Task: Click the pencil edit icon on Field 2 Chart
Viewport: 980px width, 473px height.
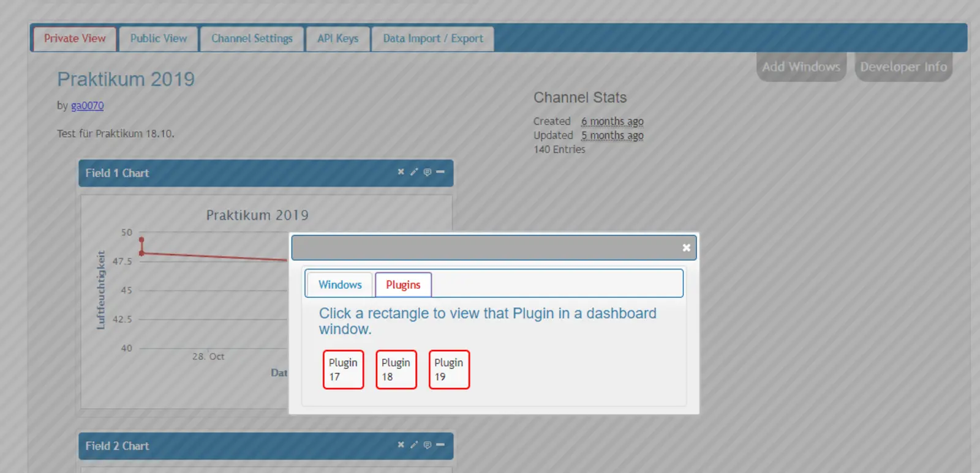Action: tap(414, 445)
